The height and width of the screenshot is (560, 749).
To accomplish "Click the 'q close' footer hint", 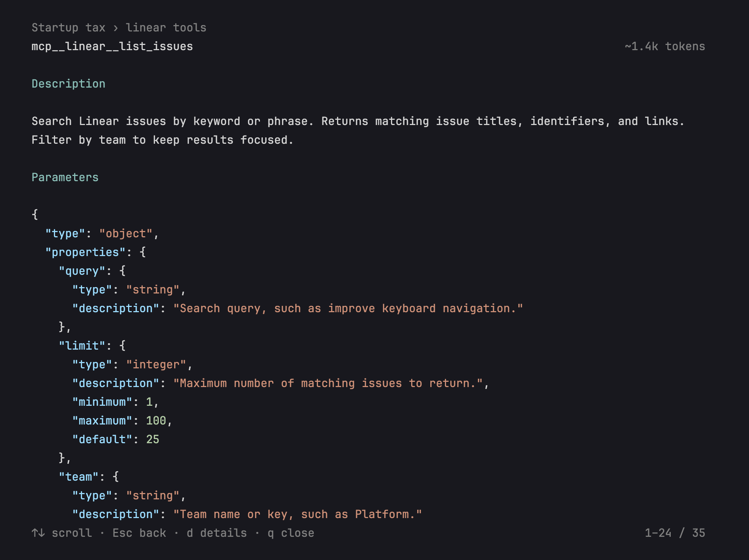I will tap(291, 533).
